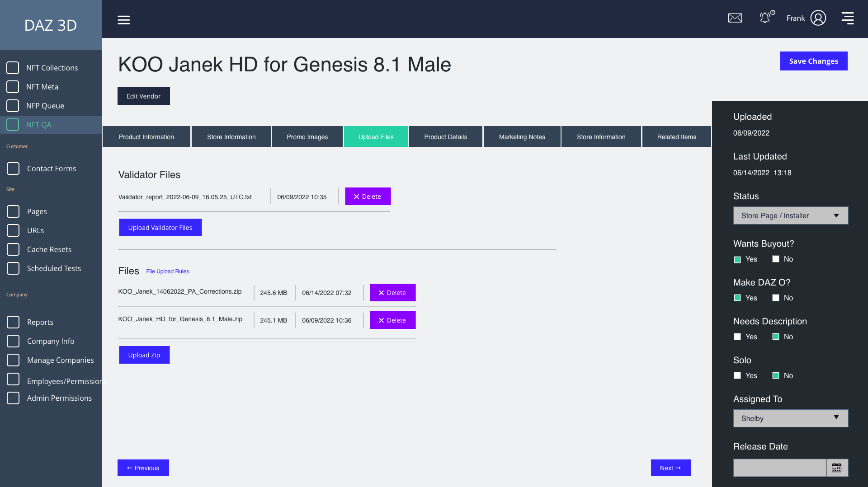Switch to the Marketing Notes tab
868x487 pixels.
click(522, 137)
